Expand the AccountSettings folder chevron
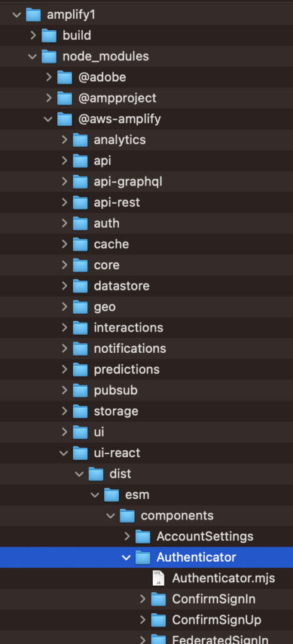The width and height of the screenshot is (293, 644). [127, 536]
